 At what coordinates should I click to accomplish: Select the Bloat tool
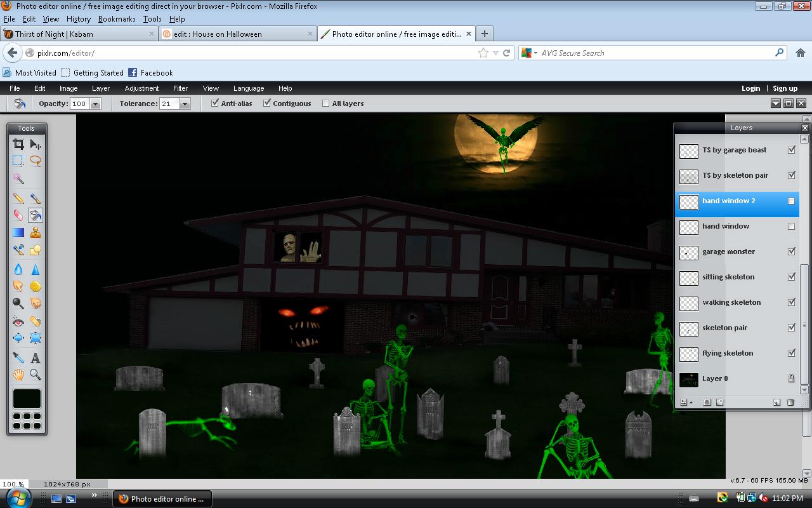tap(18, 338)
